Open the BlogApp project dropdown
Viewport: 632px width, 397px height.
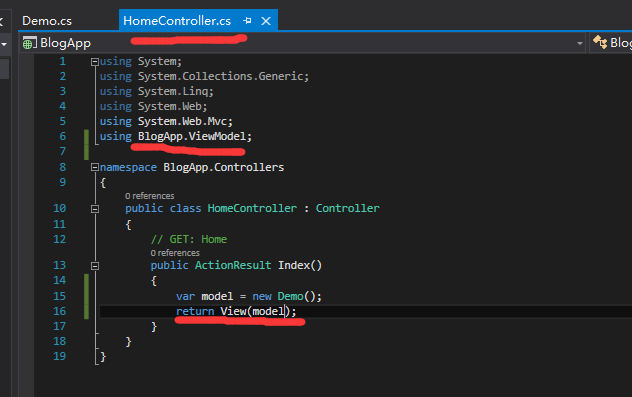point(580,43)
